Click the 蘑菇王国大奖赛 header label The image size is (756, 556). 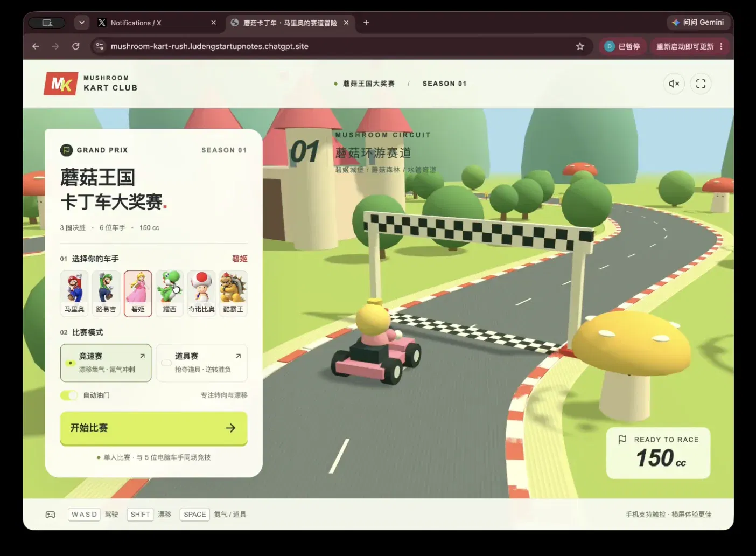[x=369, y=84]
